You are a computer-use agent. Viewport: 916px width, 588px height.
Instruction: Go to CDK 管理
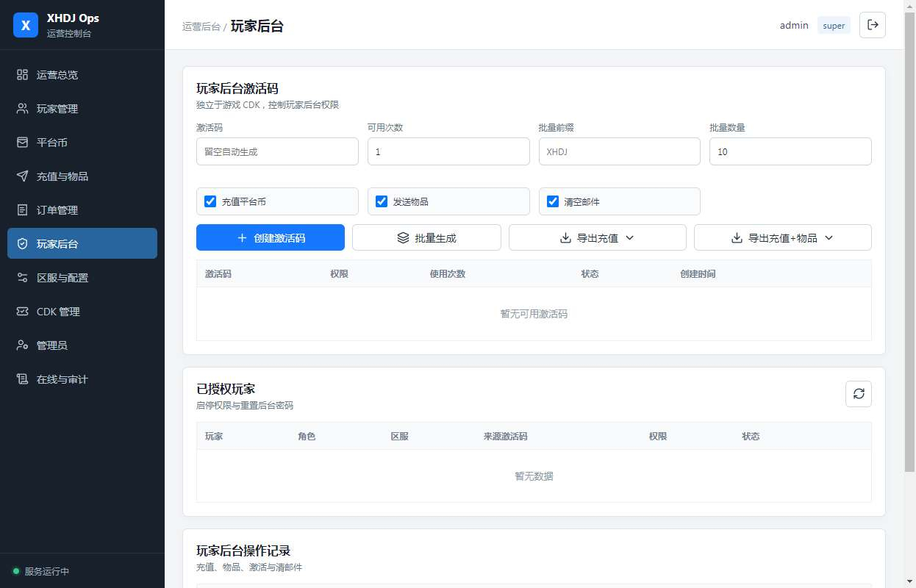[82, 312]
